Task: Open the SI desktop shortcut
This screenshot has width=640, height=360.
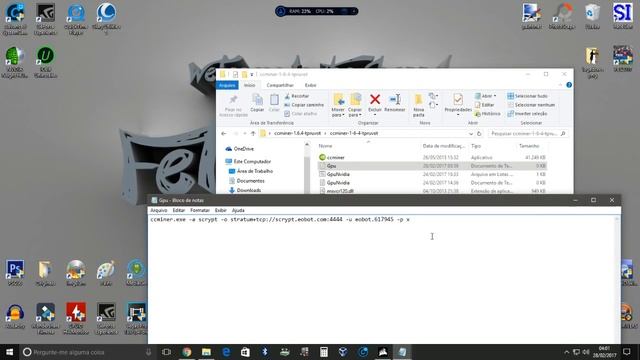Action: tap(622, 16)
